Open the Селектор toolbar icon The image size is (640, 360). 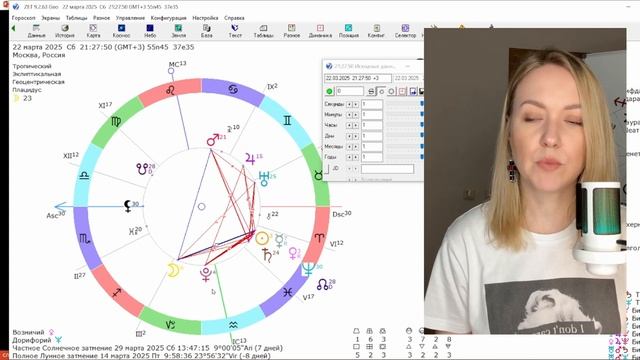tap(405, 31)
